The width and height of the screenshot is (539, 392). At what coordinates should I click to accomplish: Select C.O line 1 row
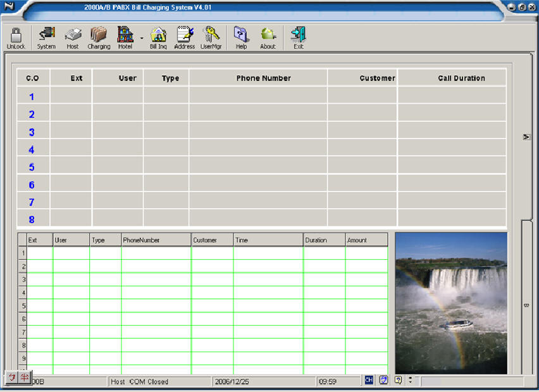pyautogui.click(x=32, y=97)
